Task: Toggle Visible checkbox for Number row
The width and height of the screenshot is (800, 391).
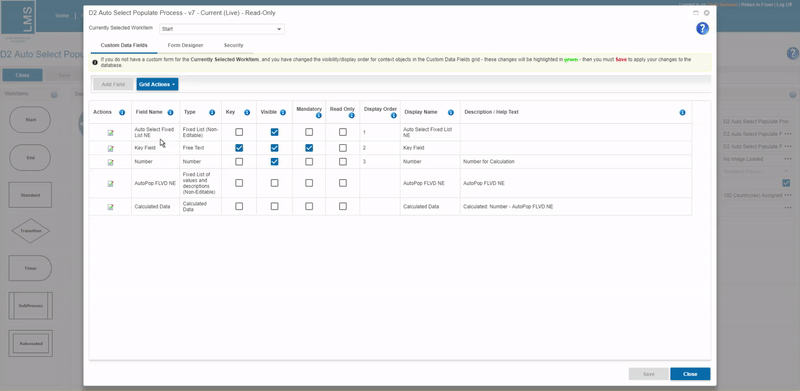Action: coord(274,162)
